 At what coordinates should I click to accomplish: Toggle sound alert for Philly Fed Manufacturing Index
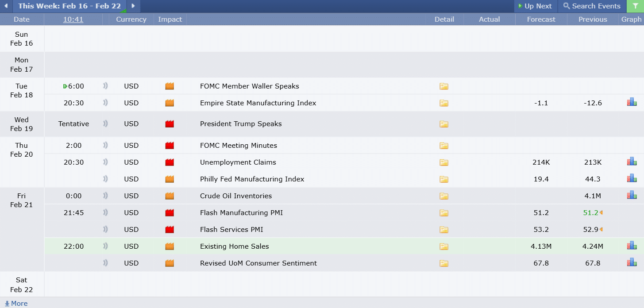(x=105, y=179)
